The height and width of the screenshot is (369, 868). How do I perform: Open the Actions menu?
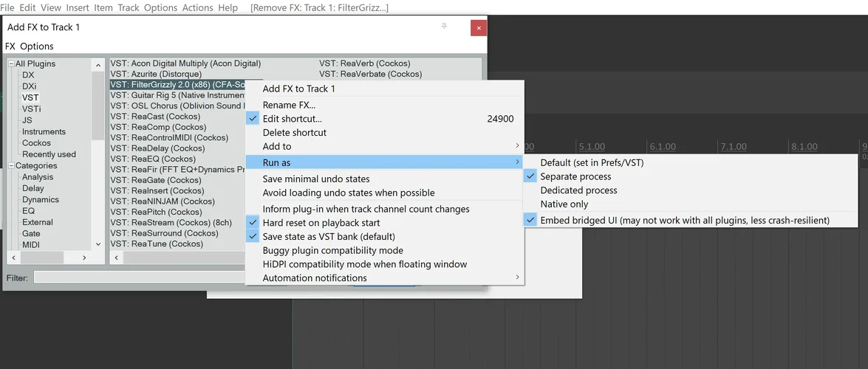[198, 7]
